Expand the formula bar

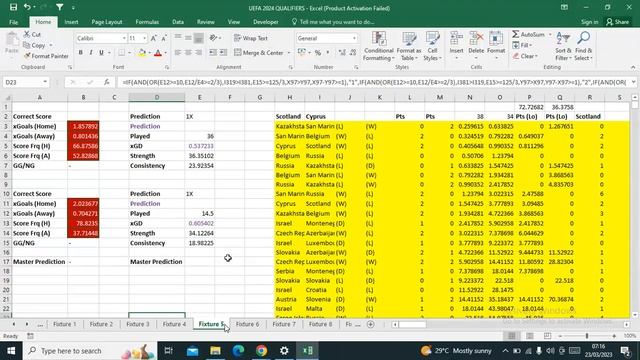pos(633,82)
